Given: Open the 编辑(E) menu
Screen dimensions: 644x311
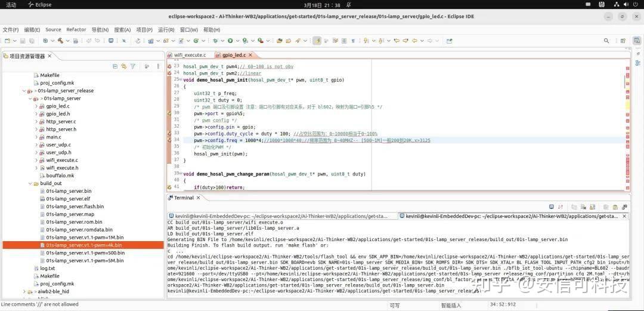Looking at the screenshot, I should point(32,30).
